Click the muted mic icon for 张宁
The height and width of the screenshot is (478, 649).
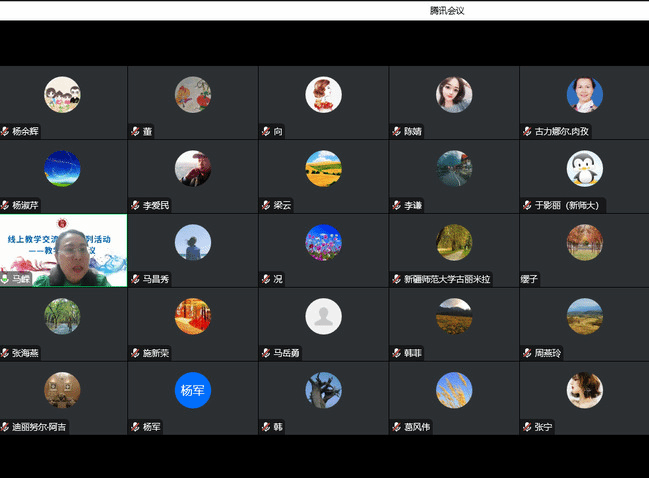tap(526, 427)
